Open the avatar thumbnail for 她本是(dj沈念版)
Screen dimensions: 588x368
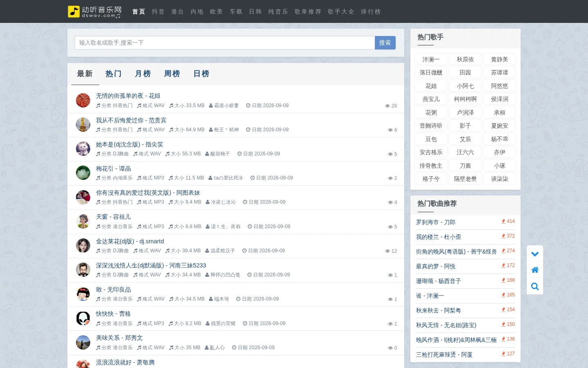tap(83, 148)
